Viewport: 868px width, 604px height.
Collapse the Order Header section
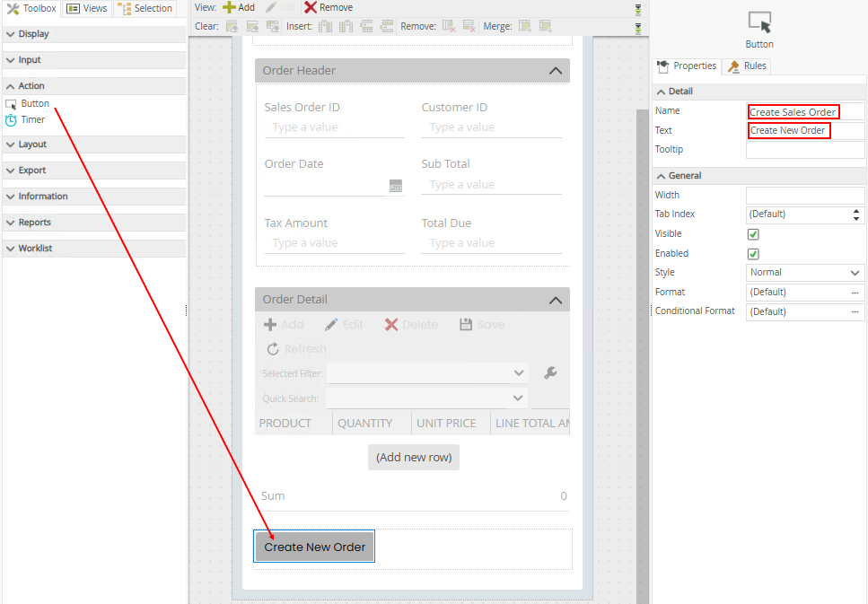(x=555, y=71)
